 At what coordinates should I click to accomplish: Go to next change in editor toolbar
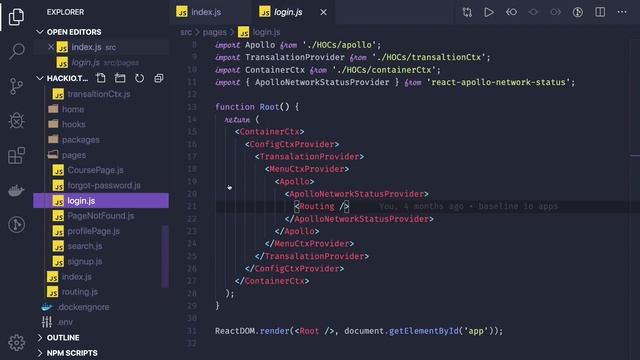[556, 12]
